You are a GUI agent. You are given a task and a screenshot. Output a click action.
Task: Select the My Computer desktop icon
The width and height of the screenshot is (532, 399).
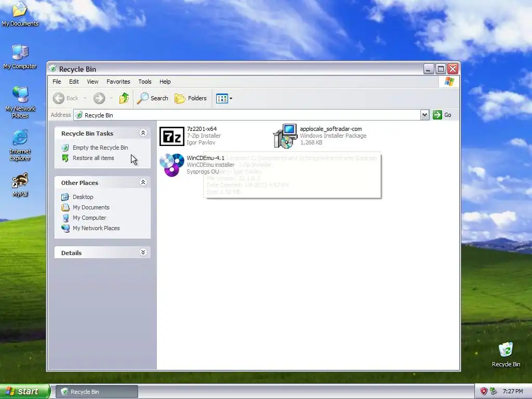[x=20, y=52]
